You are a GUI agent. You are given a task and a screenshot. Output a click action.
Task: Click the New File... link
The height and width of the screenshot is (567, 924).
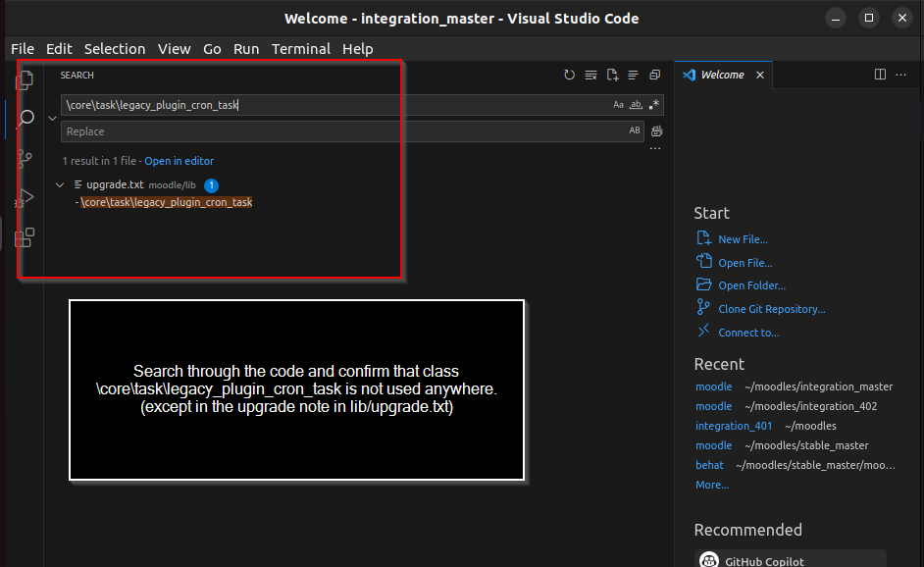coord(743,239)
